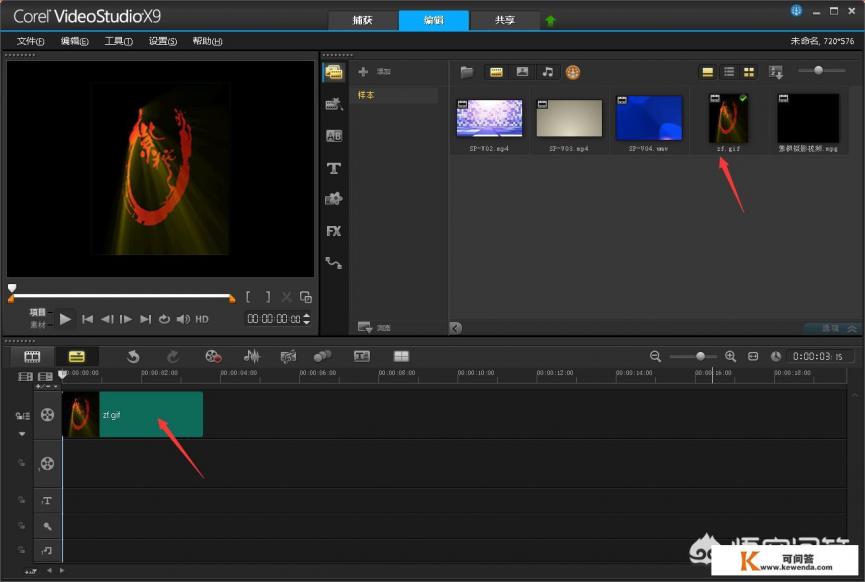Expand the track manager arrow below video track
The height and width of the screenshot is (582, 865).
click(21, 434)
